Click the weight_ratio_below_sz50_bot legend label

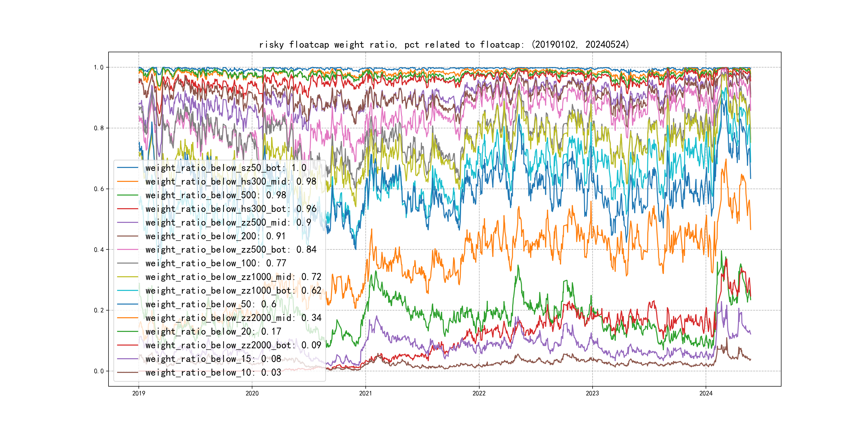(x=226, y=168)
